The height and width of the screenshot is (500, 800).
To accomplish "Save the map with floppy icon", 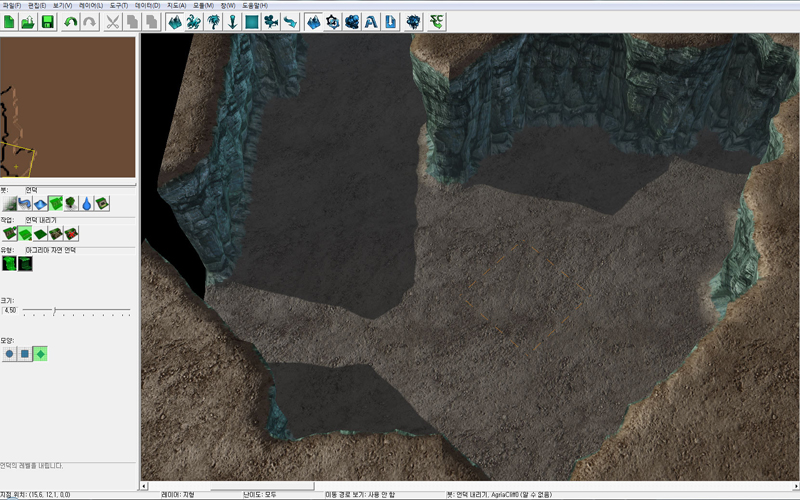I will [47, 22].
